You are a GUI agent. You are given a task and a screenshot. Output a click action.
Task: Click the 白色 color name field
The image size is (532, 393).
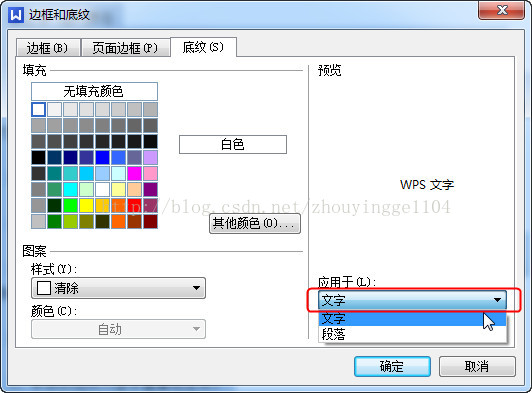click(233, 145)
